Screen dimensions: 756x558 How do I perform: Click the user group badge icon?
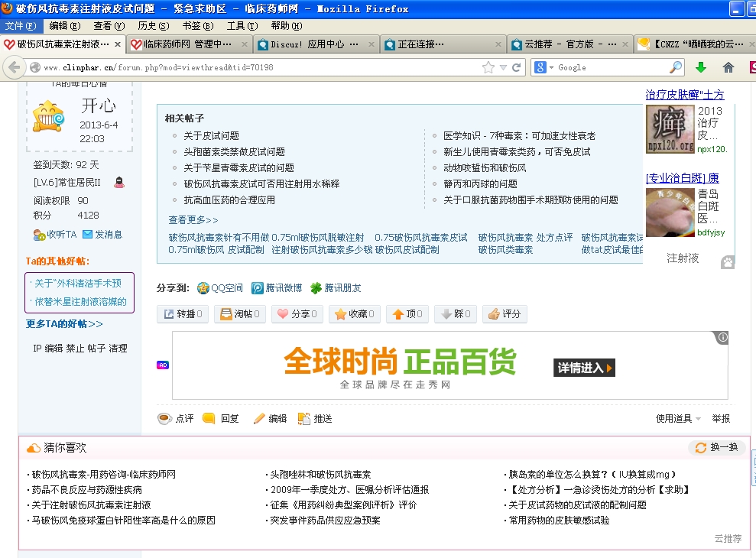pyautogui.click(x=119, y=182)
